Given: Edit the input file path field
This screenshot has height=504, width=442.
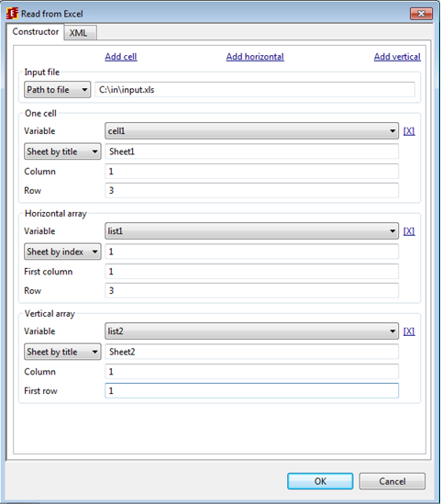Looking at the screenshot, I should tap(255, 90).
